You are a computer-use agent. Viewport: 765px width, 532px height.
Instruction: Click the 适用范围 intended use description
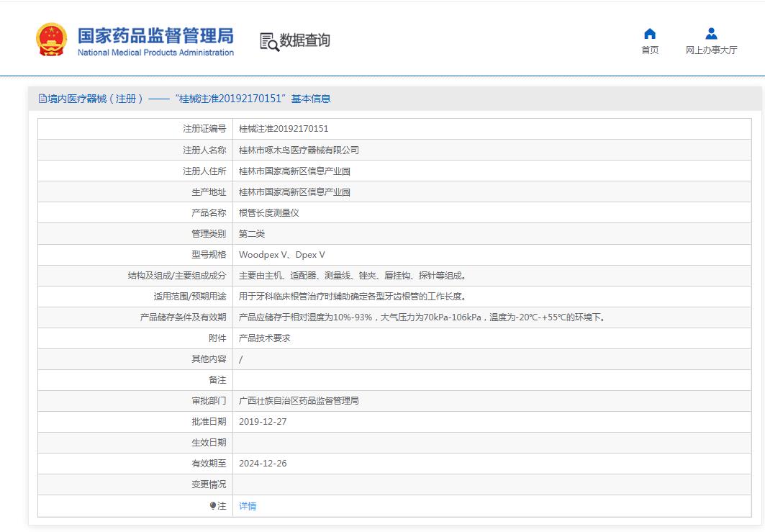[353, 297]
